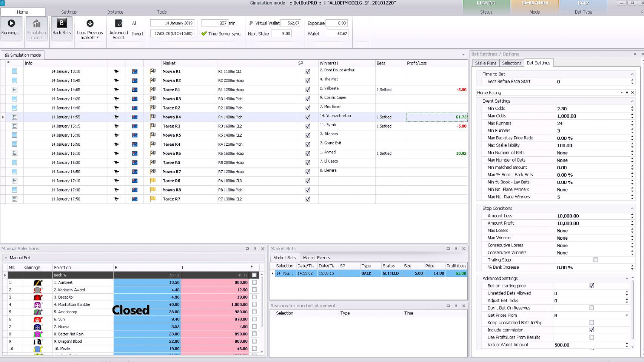Open the Market Events tab
644x362 pixels.
[316, 258]
